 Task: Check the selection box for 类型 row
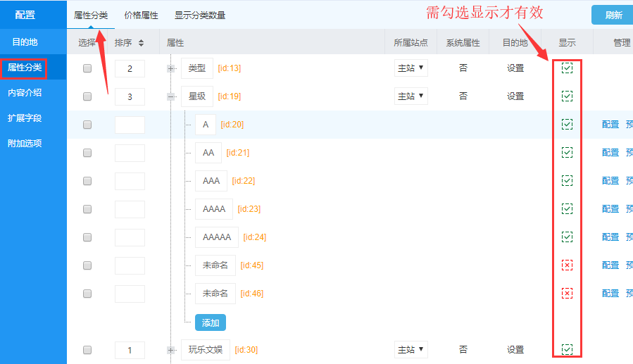coord(87,68)
